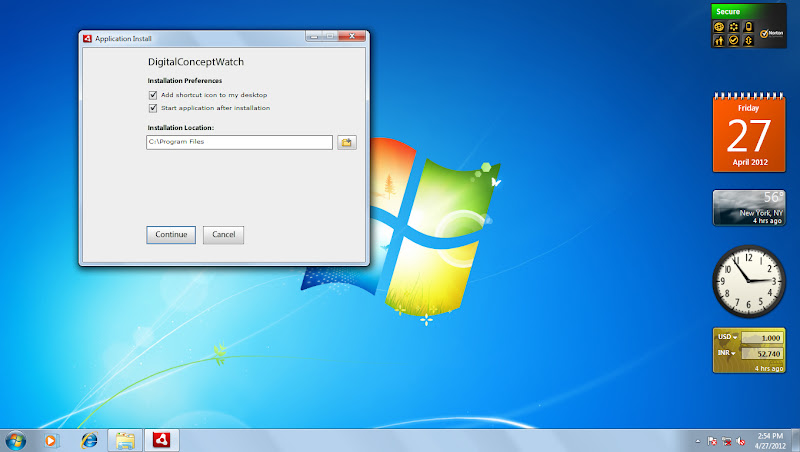Click the Norton globe icon in gadget
This screenshot has height=452, width=800.
pyautogui.click(x=719, y=27)
